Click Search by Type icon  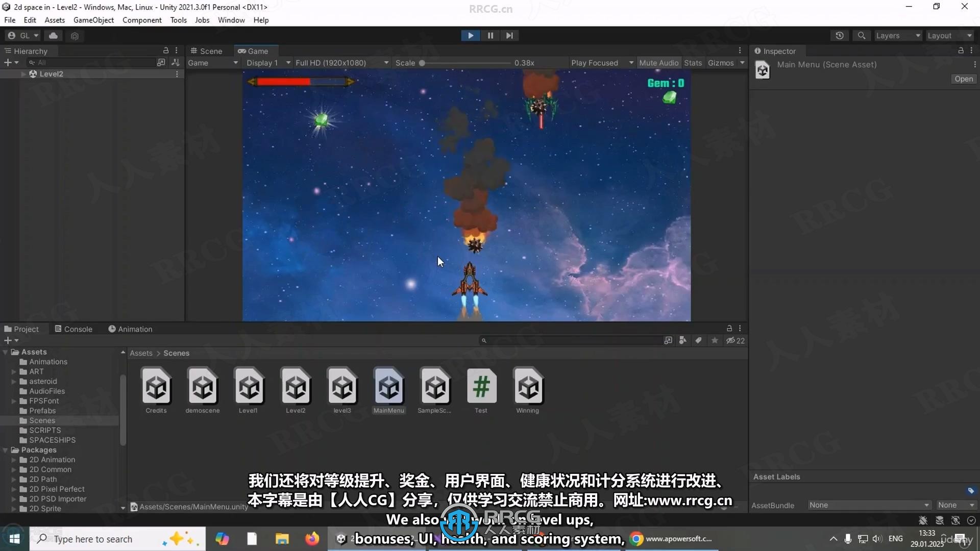(683, 340)
